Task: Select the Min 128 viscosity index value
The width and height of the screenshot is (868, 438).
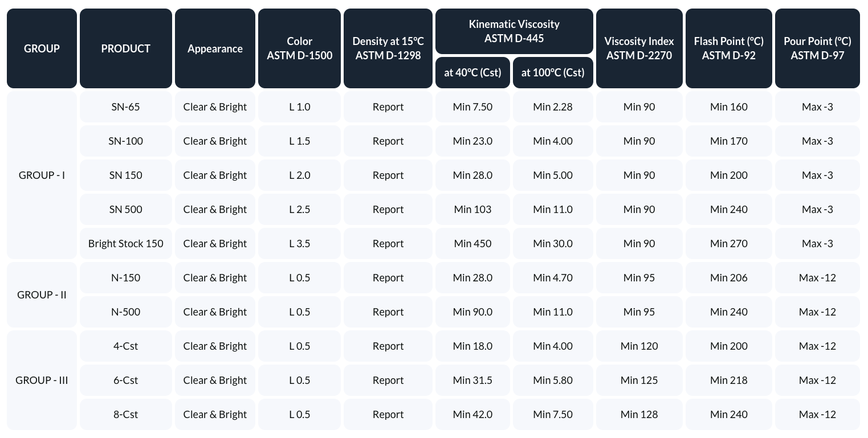Action: pos(639,414)
